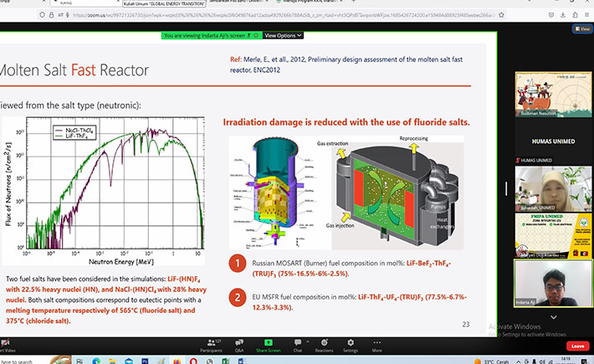Open the Chat panel
Viewport: 594px width, 364px height.
click(x=298, y=346)
